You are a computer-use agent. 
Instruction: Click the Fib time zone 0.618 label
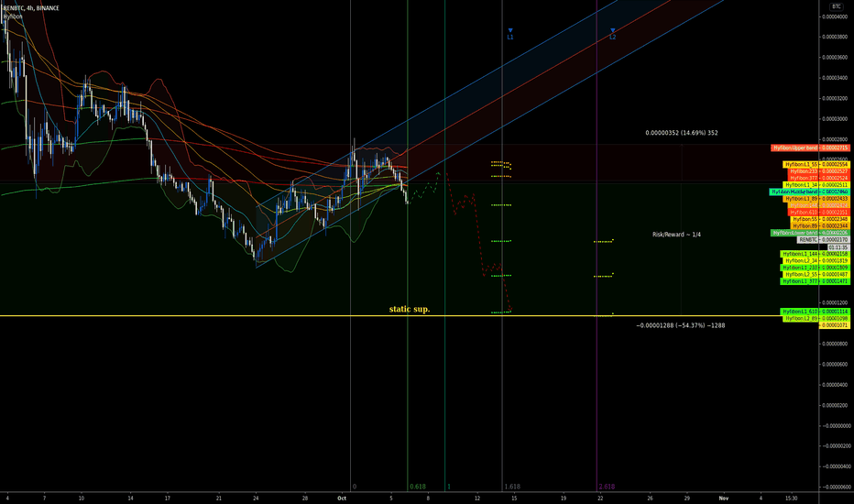pos(418,487)
